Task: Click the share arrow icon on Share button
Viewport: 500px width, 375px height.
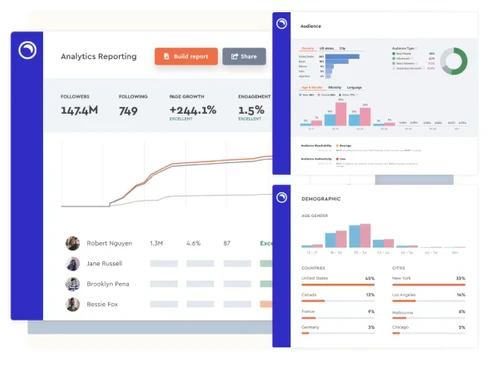Action: pos(234,56)
